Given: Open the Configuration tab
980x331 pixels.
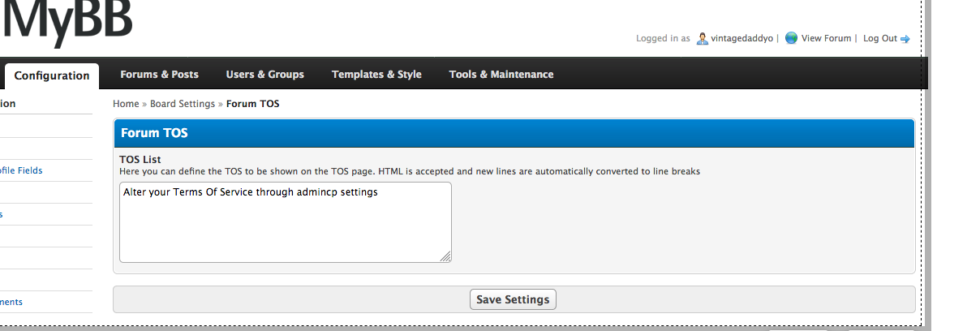Looking at the screenshot, I should [52, 75].
